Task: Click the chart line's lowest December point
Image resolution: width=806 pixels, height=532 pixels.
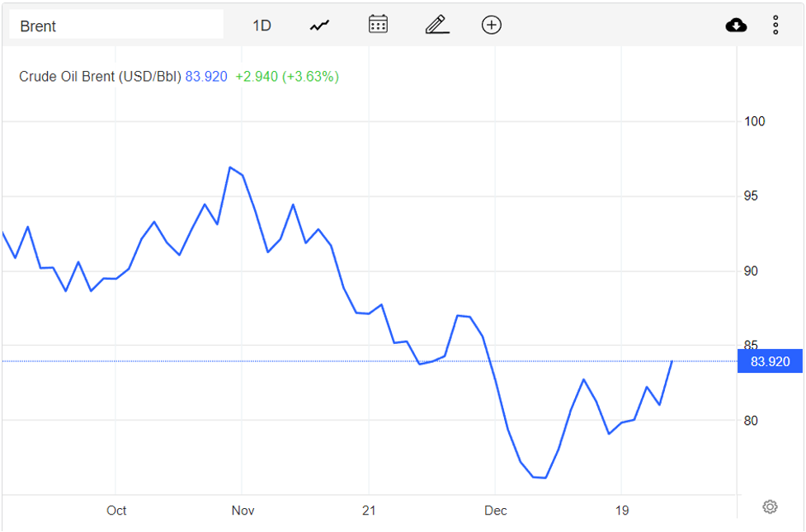Action: point(545,478)
